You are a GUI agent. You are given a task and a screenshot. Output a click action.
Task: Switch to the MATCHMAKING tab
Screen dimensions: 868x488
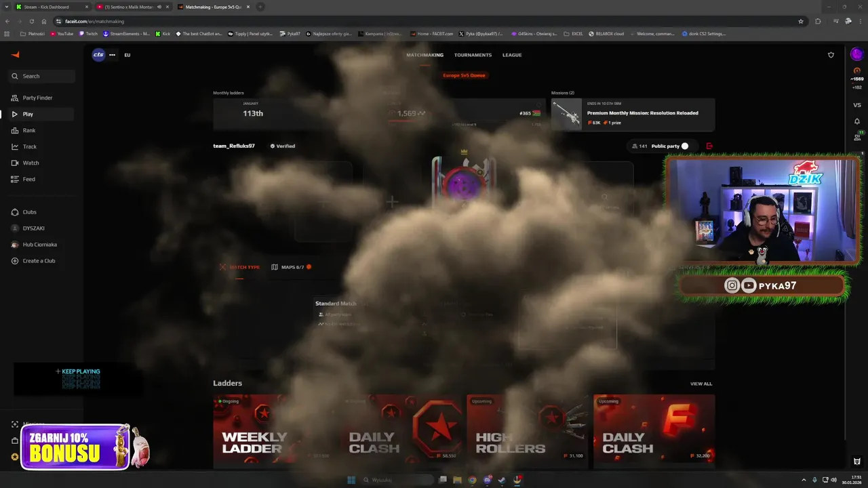pyautogui.click(x=425, y=55)
